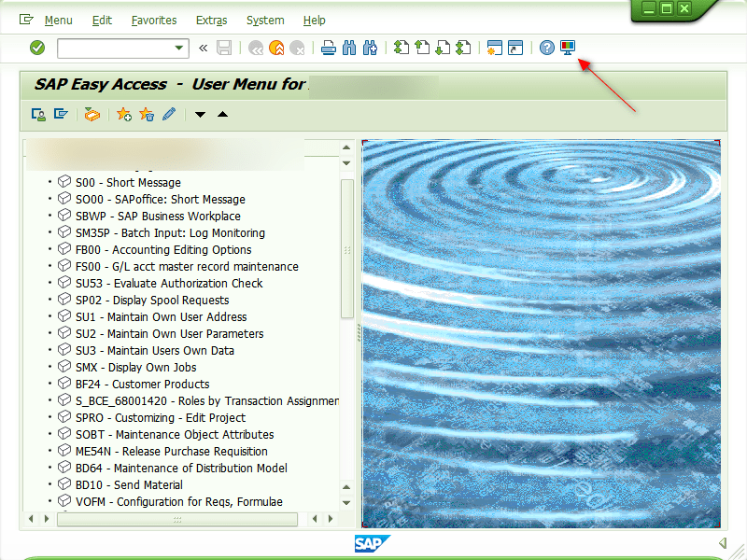Select ME54N - Release Purchase Requisition

click(x=171, y=452)
